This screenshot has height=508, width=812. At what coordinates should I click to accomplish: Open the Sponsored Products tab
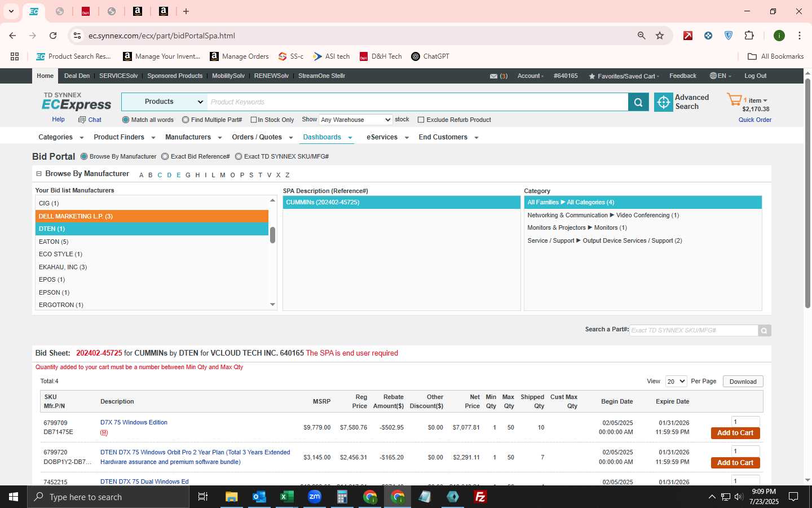click(175, 76)
